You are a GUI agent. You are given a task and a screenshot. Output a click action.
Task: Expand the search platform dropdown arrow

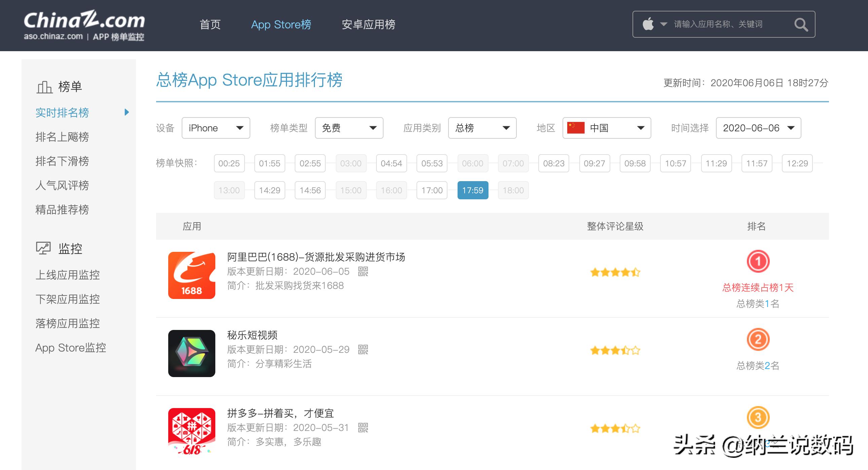pos(663,24)
